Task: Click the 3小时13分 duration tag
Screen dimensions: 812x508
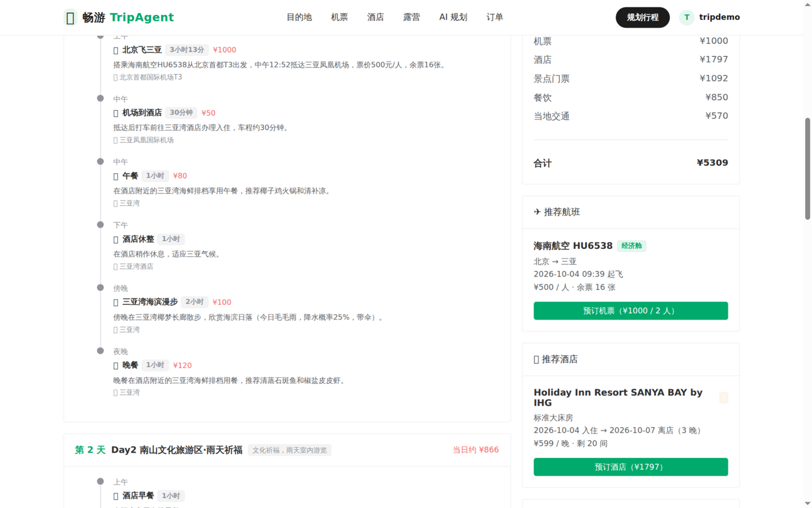Action: [x=187, y=50]
